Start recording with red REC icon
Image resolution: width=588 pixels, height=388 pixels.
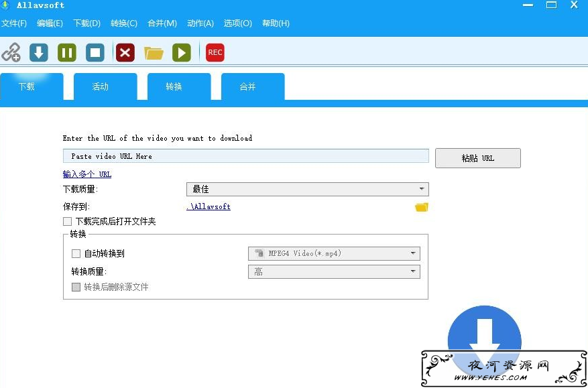pos(215,52)
